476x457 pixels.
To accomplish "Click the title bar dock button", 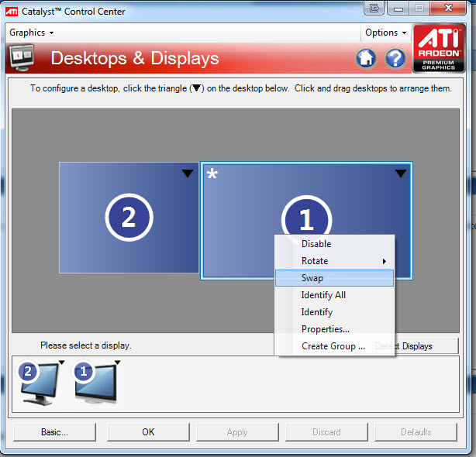I will pyautogui.click(x=374, y=8).
